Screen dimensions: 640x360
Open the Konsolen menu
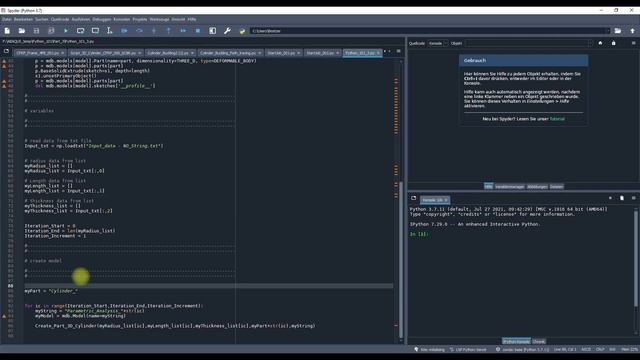pyautogui.click(x=122, y=19)
